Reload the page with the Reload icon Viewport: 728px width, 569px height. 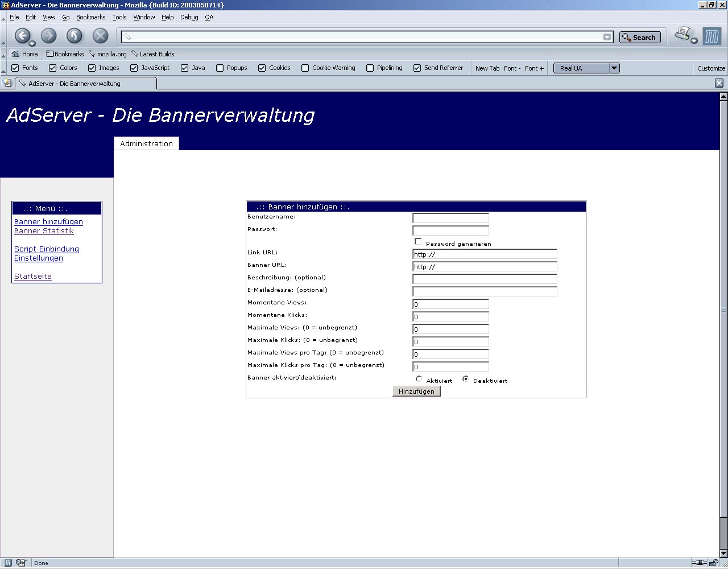75,36
